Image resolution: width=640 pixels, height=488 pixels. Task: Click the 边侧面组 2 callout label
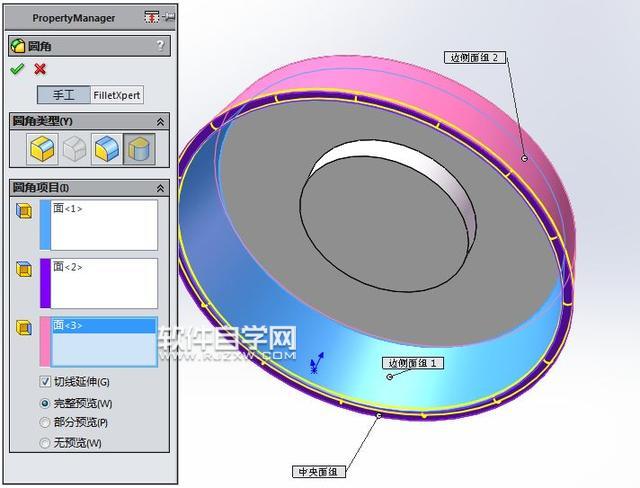click(x=475, y=57)
